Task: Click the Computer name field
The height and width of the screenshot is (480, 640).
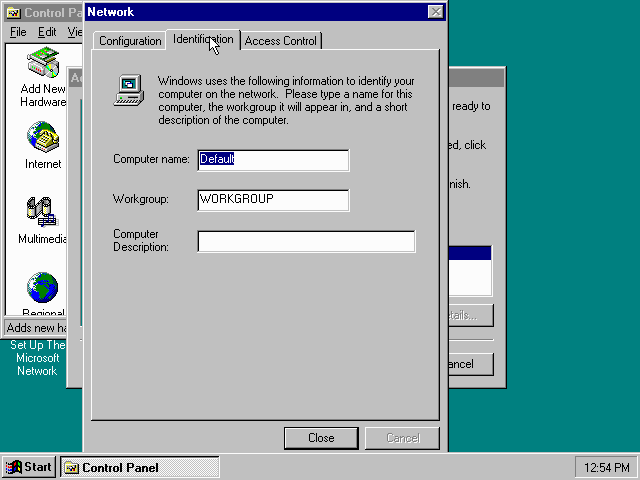Action: [x=273, y=160]
